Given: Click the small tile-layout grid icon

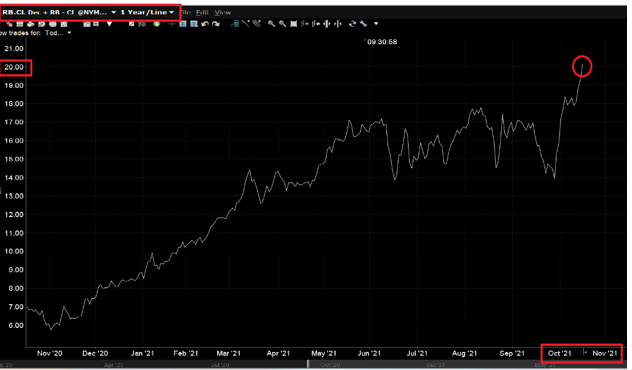Looking at the screenshot, I should coord(96,24).
